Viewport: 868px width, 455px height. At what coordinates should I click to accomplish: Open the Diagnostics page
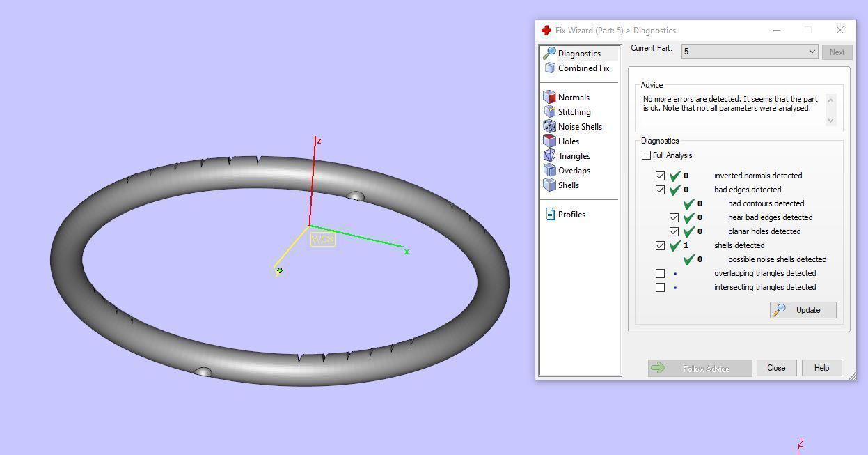(579, 53)
